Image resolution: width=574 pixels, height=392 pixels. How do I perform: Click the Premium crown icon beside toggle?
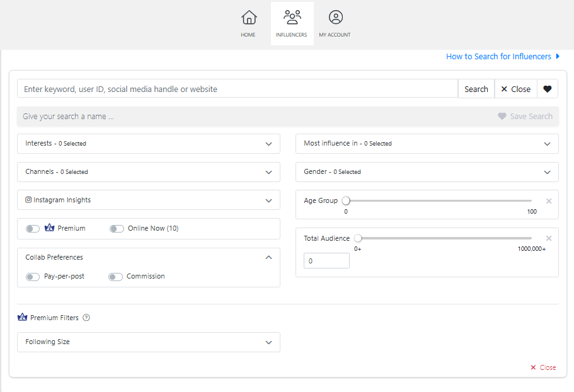click(49, 228)
